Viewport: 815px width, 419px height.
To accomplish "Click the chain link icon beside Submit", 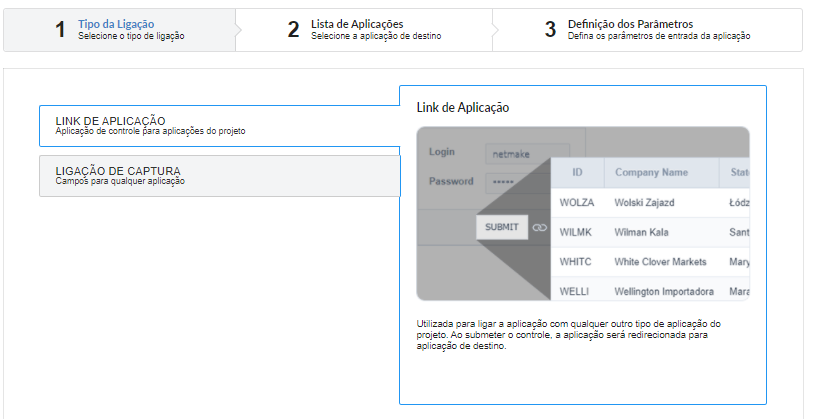I will click(540, 228).
